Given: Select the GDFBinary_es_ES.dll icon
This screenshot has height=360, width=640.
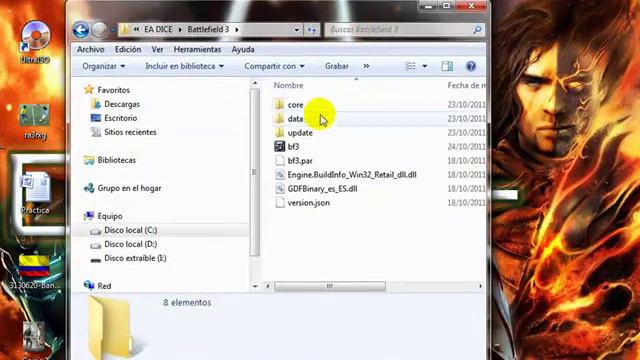Looking at the screenshot, I should tap(280, 189).
